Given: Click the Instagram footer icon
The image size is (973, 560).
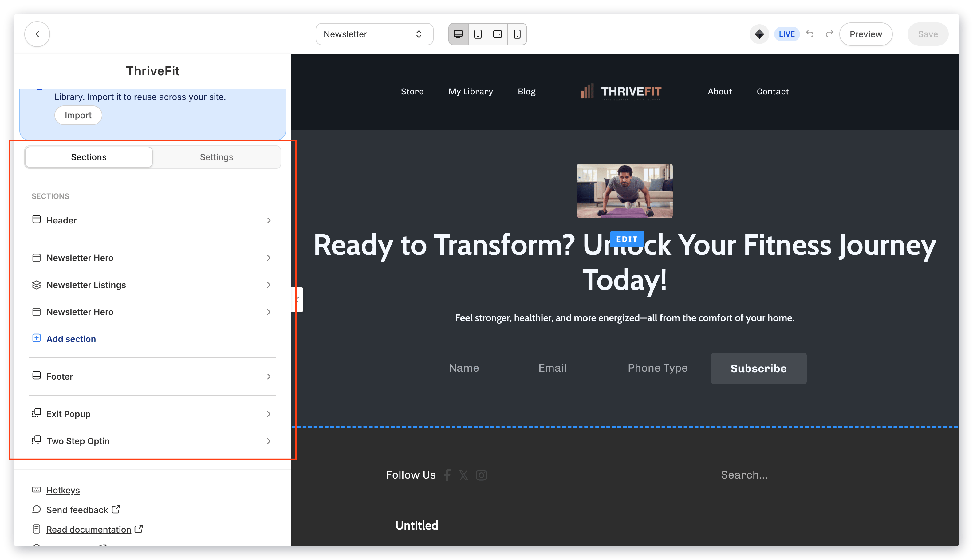Looking at the screenshot, I should click(481, 475).
